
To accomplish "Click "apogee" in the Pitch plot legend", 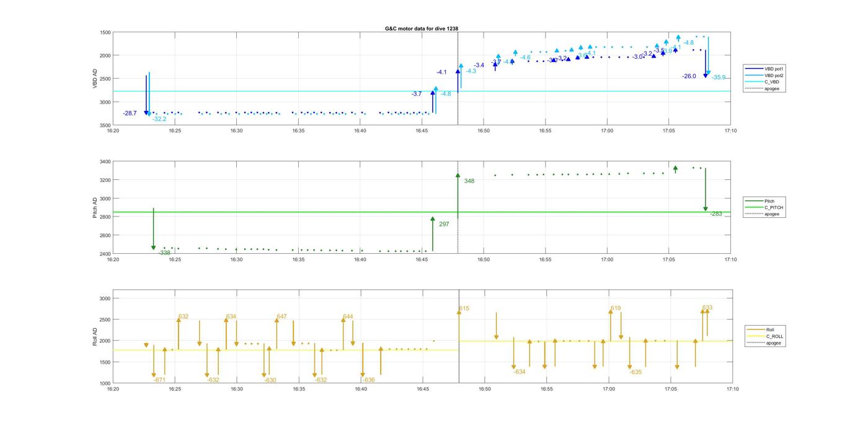I will click(x=771, y=214).
